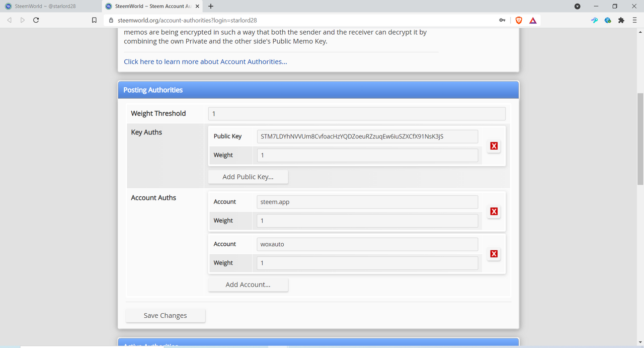Click the Account Auths label
The height and width of the screenshot is (348, 644).
153,197
